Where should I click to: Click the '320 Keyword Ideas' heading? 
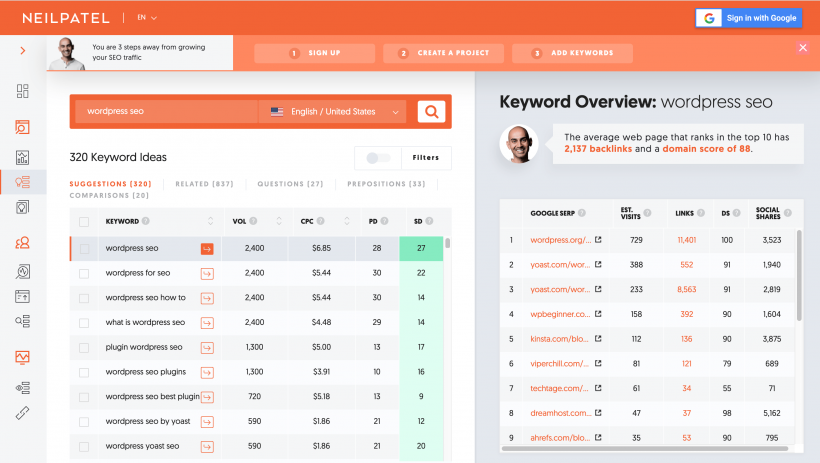pos(118,157)
